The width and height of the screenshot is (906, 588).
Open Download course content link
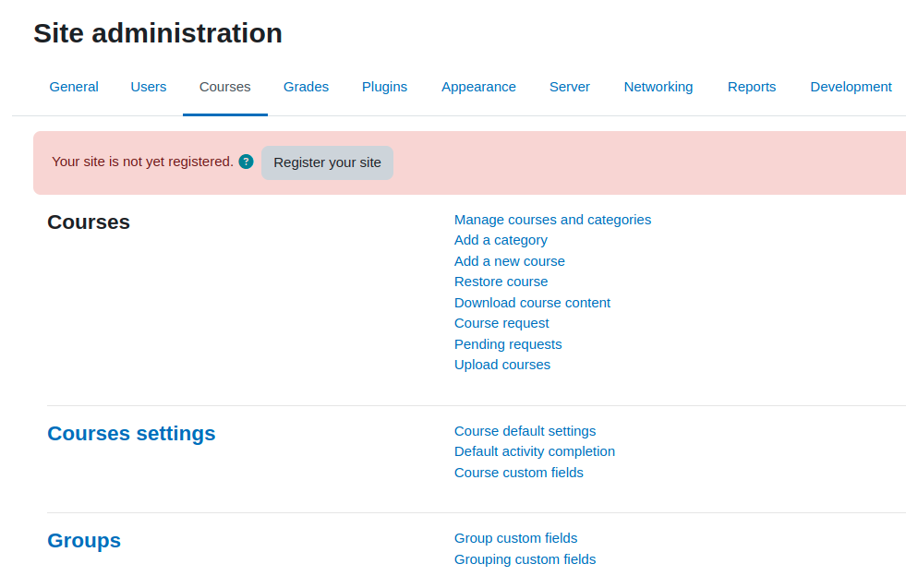tap(532, 303)
